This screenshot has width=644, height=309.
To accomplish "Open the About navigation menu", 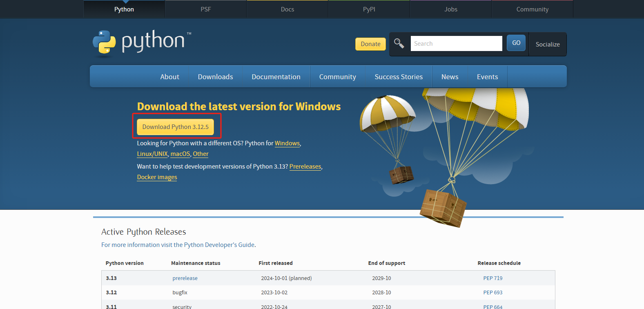I will 169,77.
